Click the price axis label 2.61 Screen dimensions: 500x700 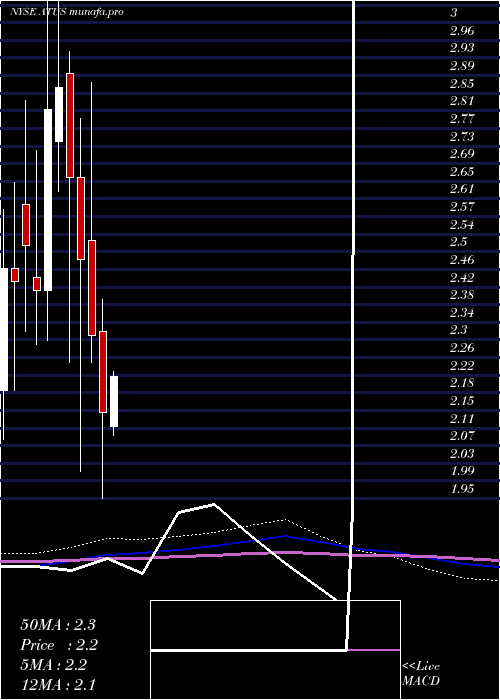point(462,189)
